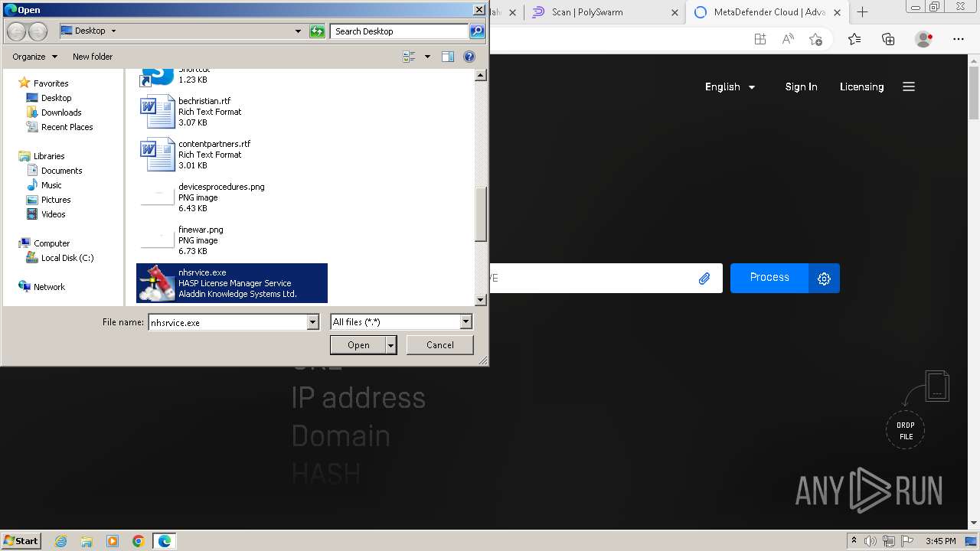Click the file list scrollbar thumb

[481, 215]
